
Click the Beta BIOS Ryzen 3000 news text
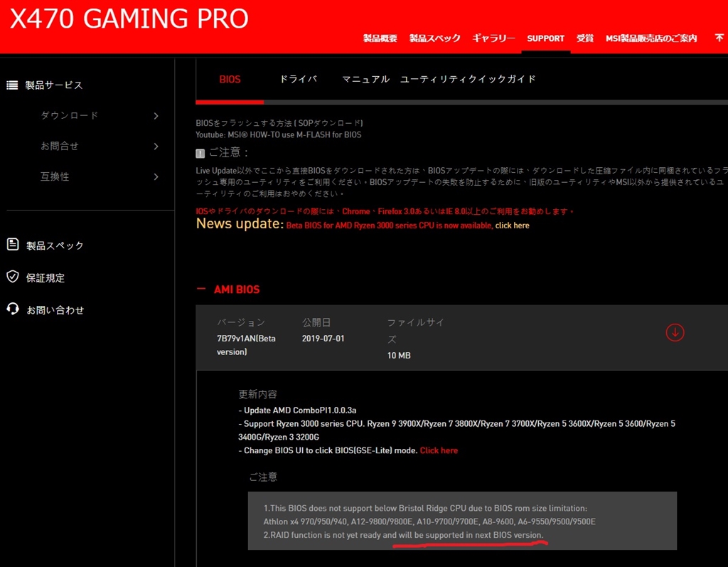(x=390, y=226)
